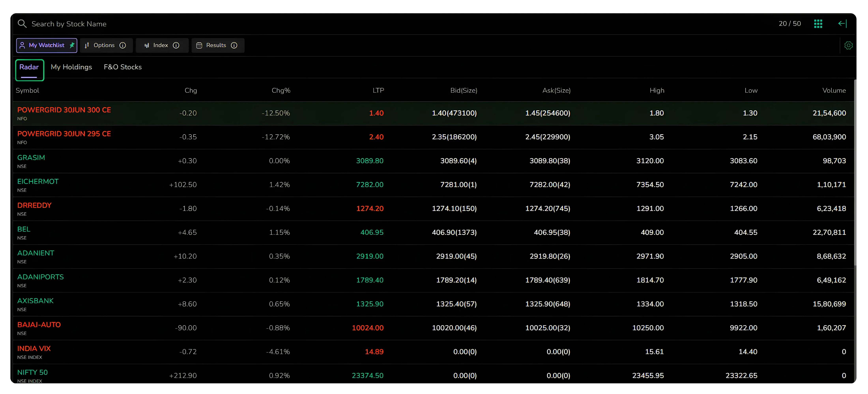Select the ADANIPORTS symbol
The height and width of the screenshot is (394, 868).
tap(40, 277)
